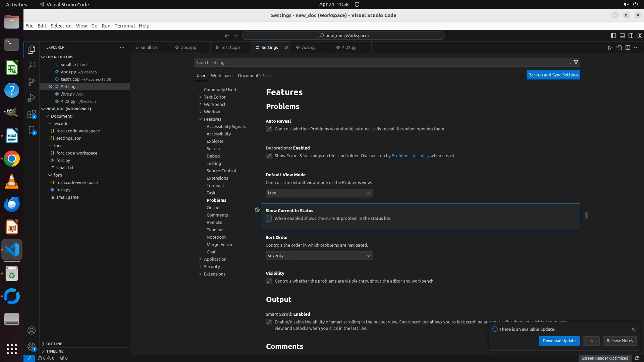Open the Extensions view icon
This screenshot has width=644, height=362.
coord(32,114)
